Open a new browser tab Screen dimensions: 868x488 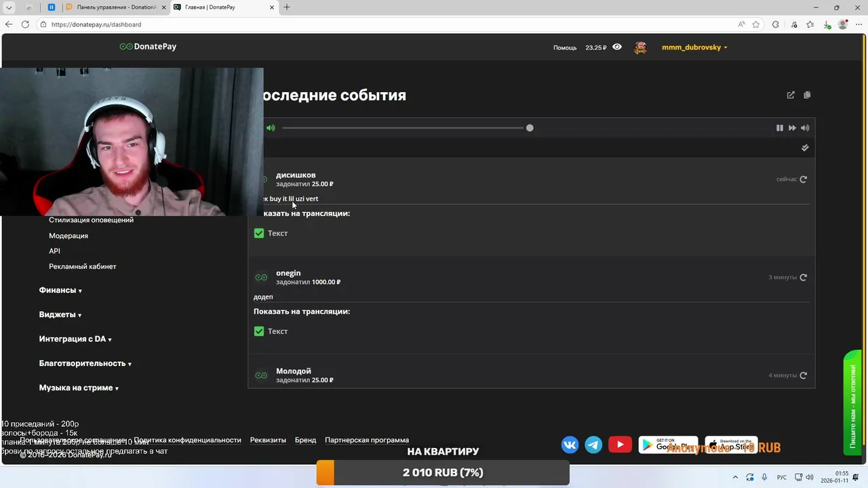tap(287, 7)
